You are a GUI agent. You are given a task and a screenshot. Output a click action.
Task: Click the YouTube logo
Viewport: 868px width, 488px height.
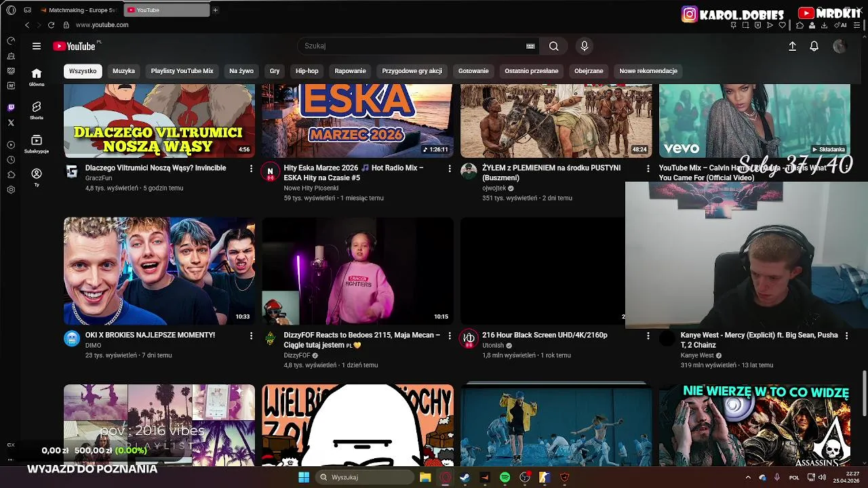click(x=75, y=46)
